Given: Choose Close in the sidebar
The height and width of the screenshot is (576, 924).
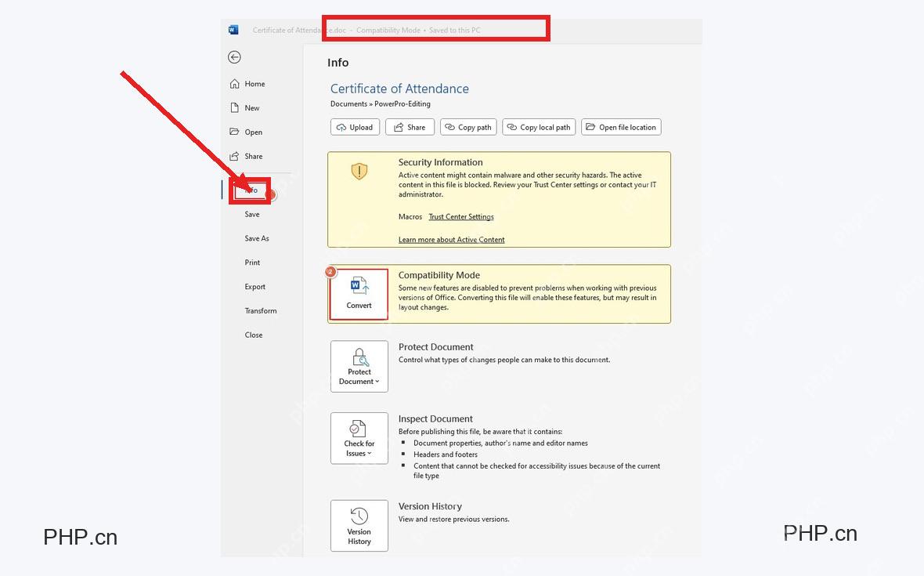Looking at the screenshot, I should click(254, 335).
